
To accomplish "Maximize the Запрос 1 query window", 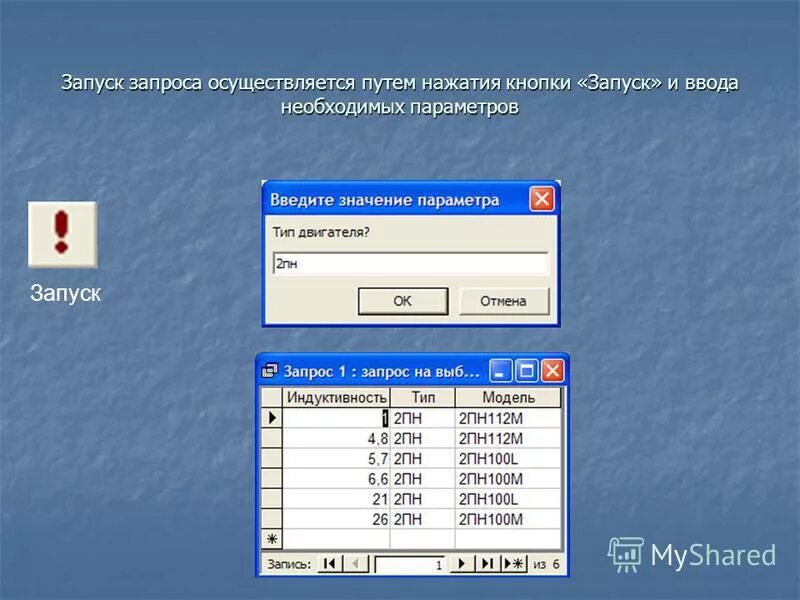I will (525, 369).
